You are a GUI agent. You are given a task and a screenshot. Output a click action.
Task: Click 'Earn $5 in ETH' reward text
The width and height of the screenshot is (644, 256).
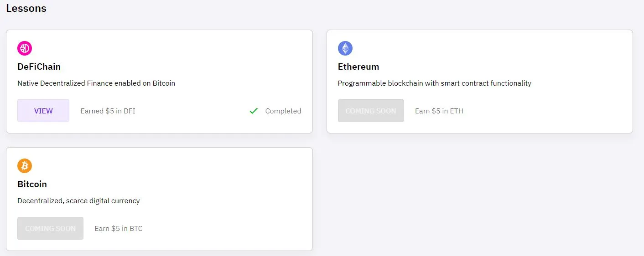click(439, 111)
